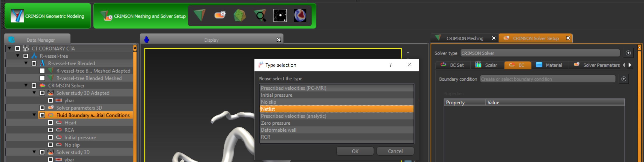Click Solver study 3D Adapted glasses icon
This screenshot has height=162, width=644.
(51, 93)
